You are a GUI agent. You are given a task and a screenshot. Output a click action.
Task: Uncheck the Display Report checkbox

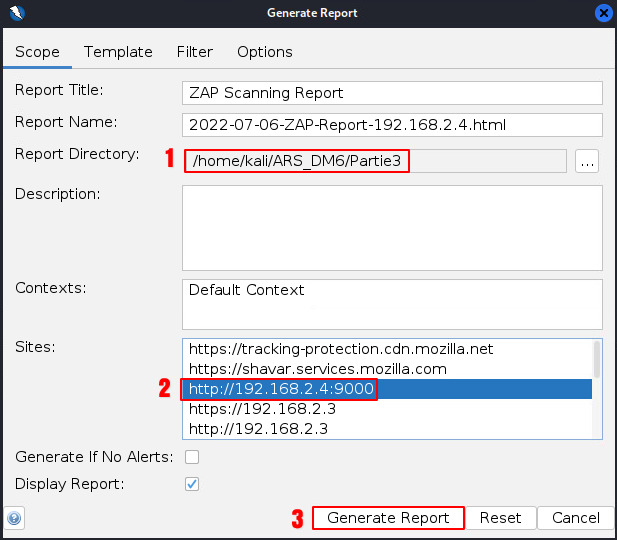point(192,484)
